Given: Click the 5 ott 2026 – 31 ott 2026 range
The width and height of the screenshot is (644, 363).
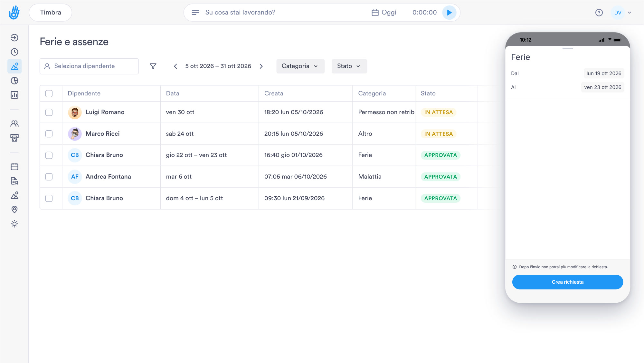Looking at the screenshot, I should (218, 66).
